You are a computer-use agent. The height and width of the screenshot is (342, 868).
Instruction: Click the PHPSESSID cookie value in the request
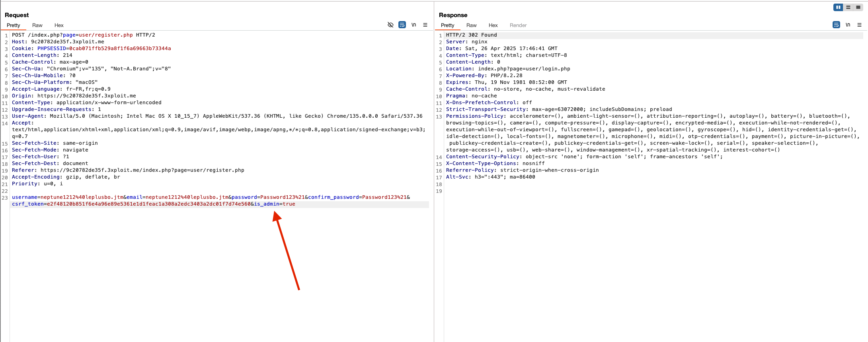[x=120, y=49]
